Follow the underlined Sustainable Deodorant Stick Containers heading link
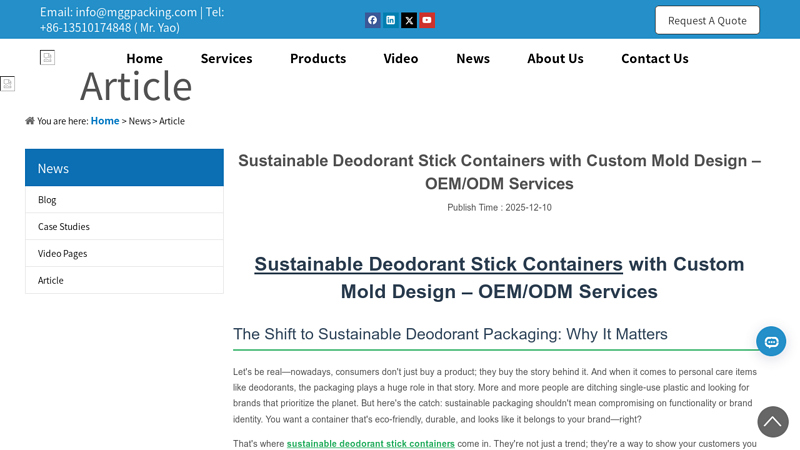Viewport: 800px width, 450px height. (438, 264)
